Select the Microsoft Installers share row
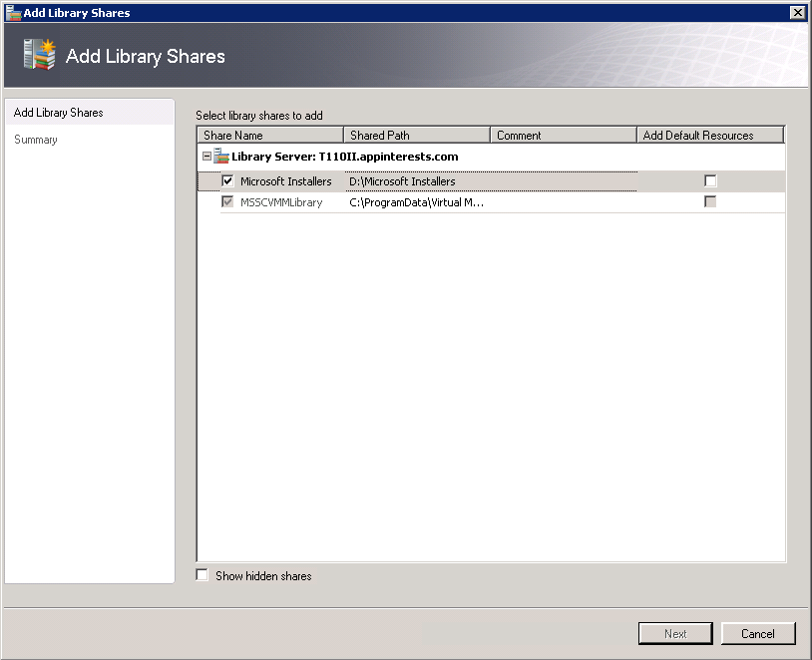 [285, 181]
